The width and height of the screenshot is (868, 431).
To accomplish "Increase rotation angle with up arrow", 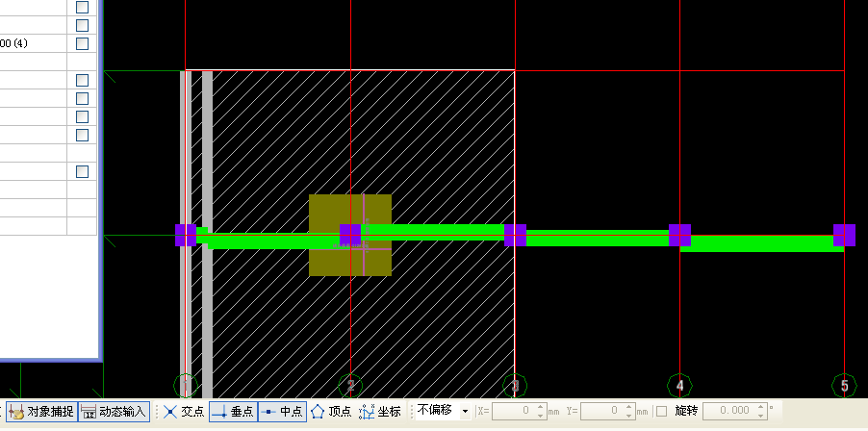I will pyautogui.click(x=761, y=407).
